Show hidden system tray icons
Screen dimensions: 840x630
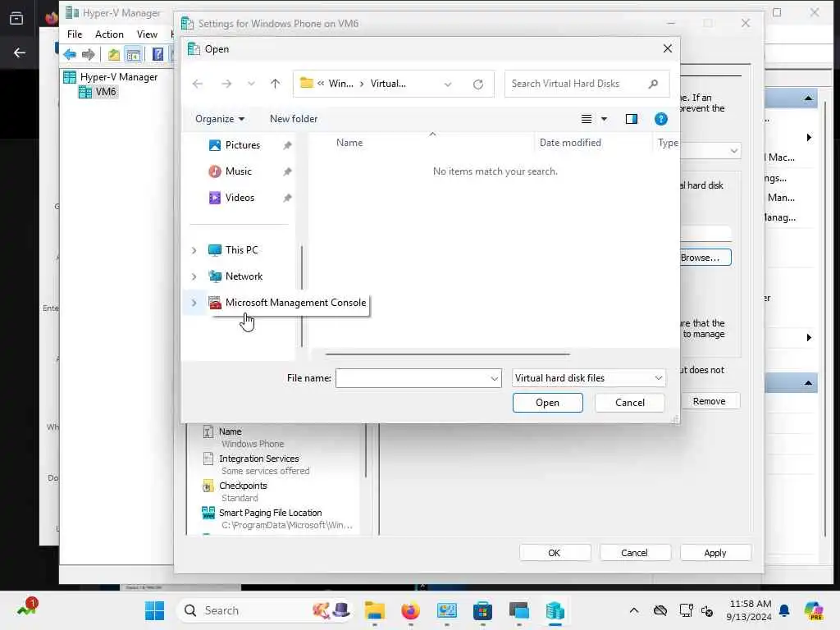[x=634, y=610]
